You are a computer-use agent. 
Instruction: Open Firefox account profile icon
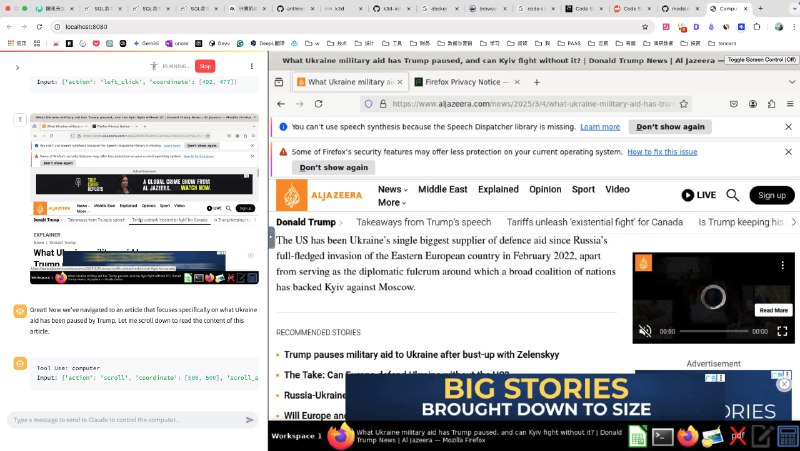pyautogui.click(x=753, y=104)
